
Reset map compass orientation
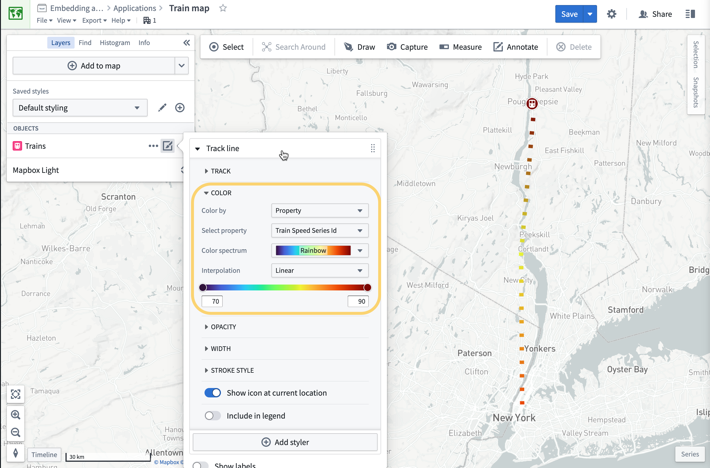pyautogui.click(x=15, y=453)
